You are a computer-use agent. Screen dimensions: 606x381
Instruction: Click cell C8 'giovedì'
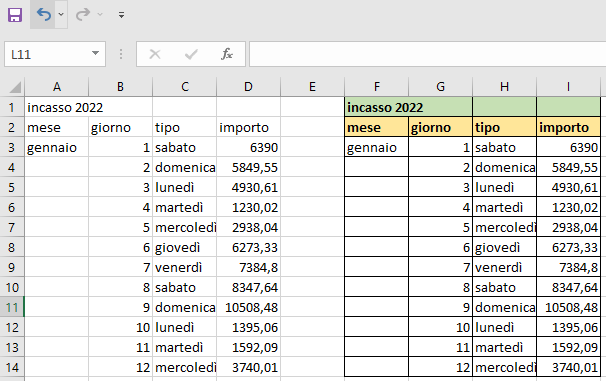(x=185, y=247)
